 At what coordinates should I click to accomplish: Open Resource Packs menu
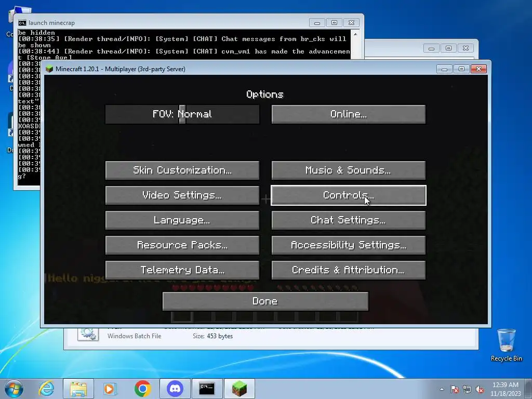182,245
